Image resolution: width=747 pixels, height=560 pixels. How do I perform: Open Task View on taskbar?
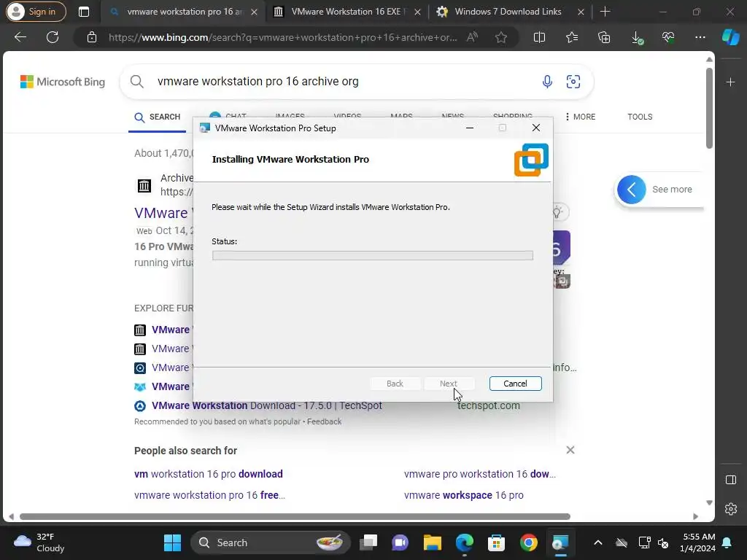click(x=368, y=542)
